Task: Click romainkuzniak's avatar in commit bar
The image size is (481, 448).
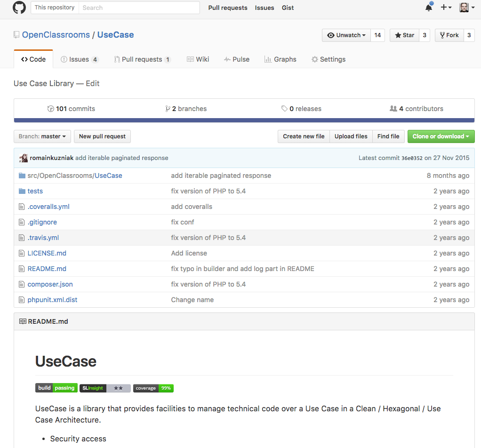Action: coord(24,158)
